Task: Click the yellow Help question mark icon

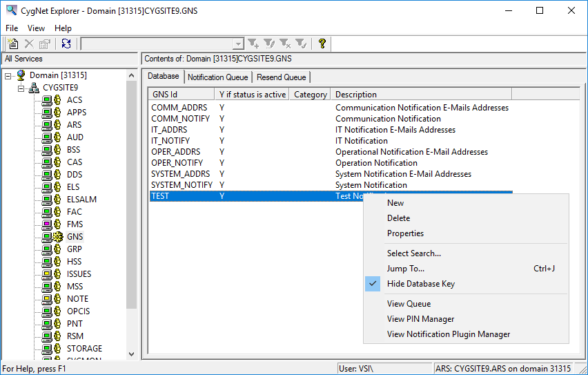Action: (x=322, y=44)
